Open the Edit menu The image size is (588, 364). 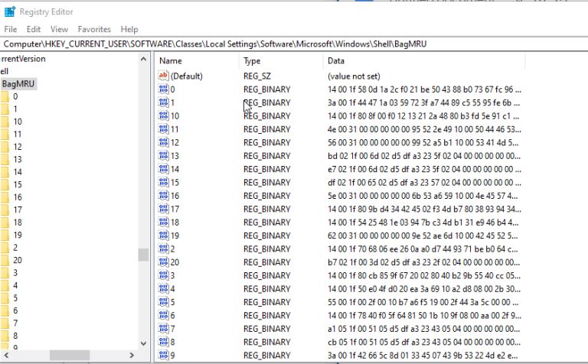[x=34, y=29]
